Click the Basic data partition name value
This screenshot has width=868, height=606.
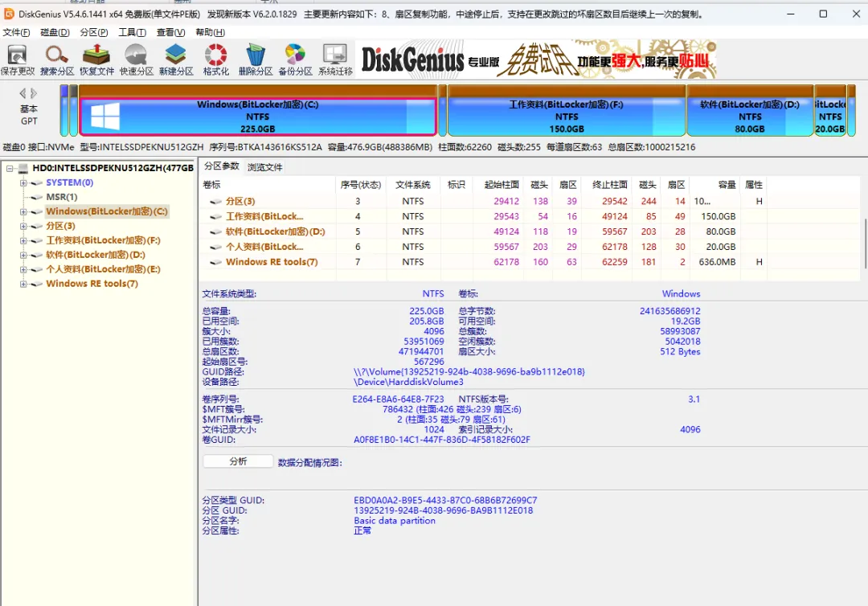click(395, 521)
